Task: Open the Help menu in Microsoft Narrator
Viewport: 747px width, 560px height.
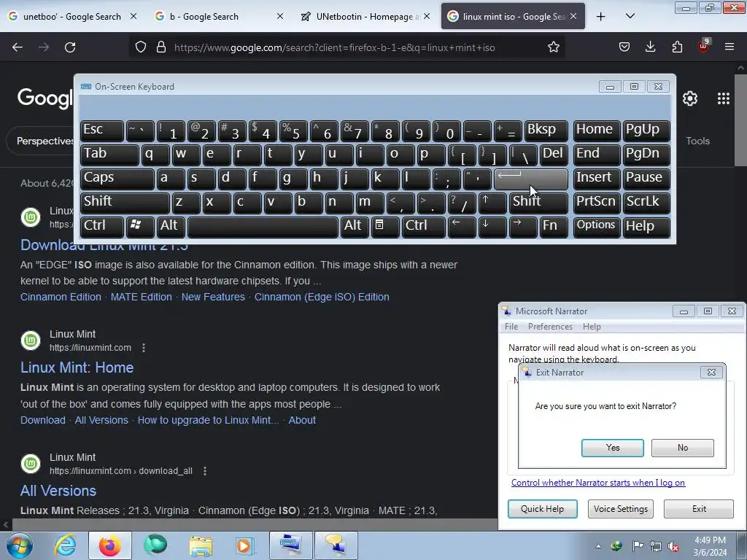Action: 591,327
